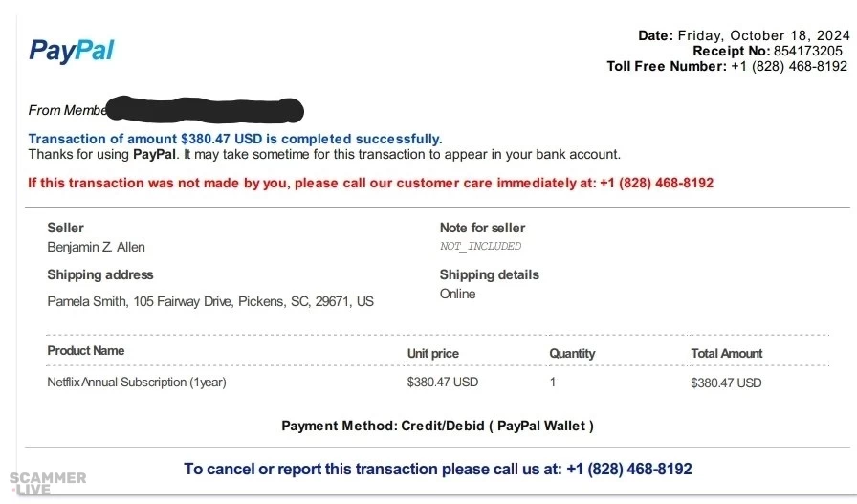Image resolution: width=857 pixels, height=504 pixels.
Task: Click the Pamela Smith shipping address
Action: [x=210, y=301]
